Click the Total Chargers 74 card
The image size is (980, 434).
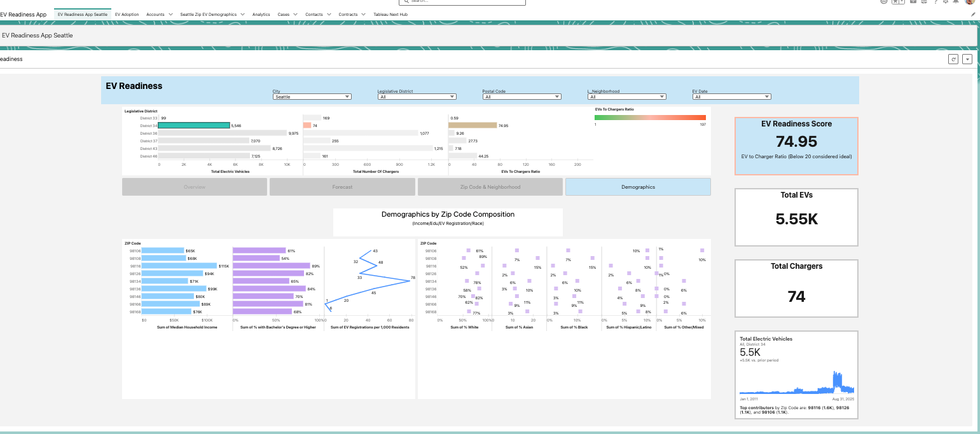796,288
